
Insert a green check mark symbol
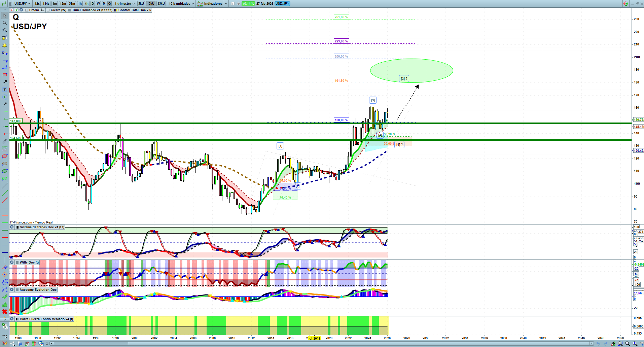coord(5,297)
